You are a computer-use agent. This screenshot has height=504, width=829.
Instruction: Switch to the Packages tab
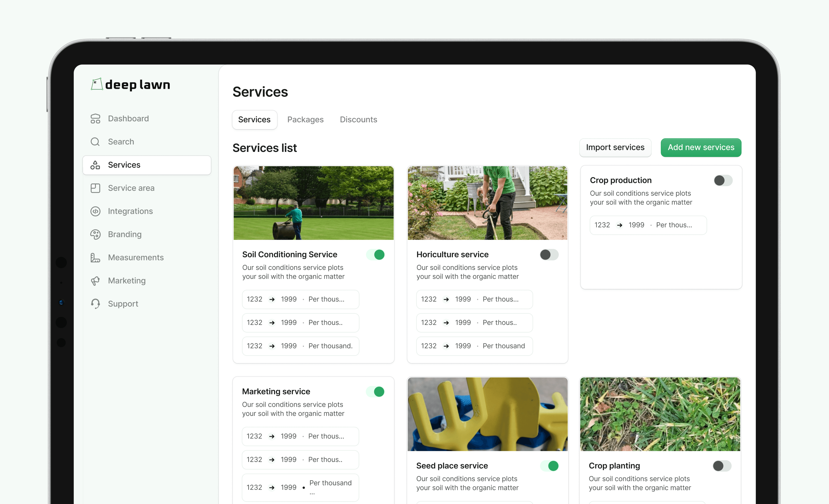point(305,120)
